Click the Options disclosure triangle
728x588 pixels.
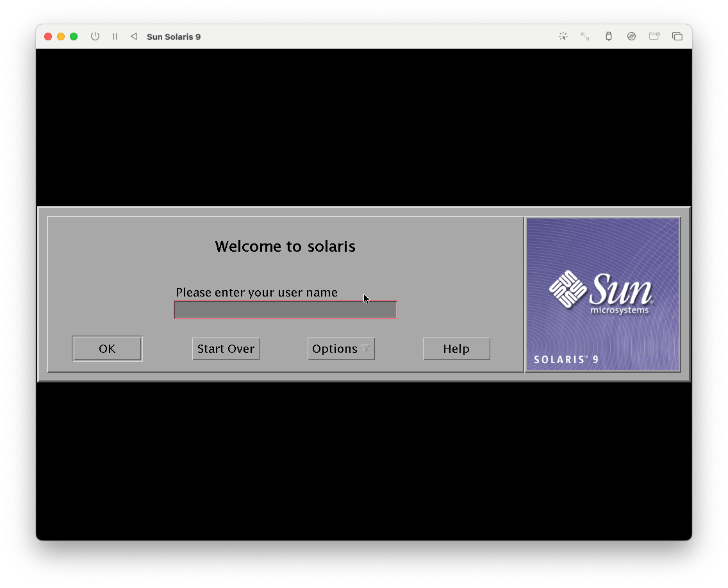(x=366, y=348)
